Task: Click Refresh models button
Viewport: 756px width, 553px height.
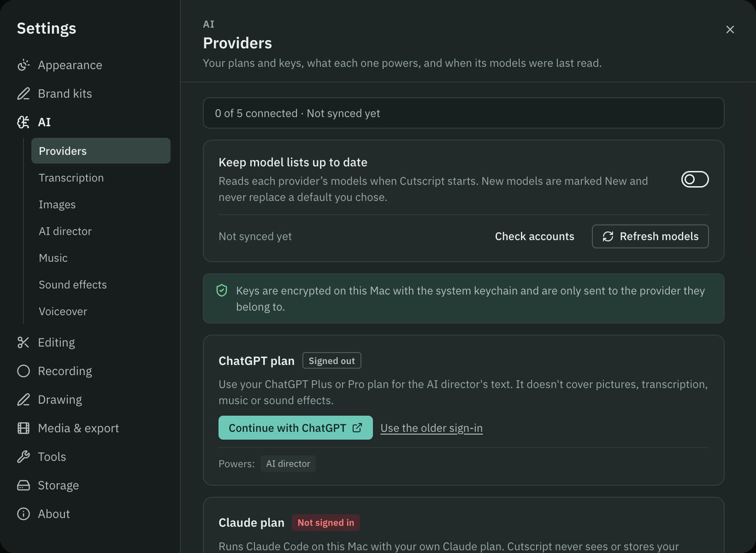Action: 650,236
